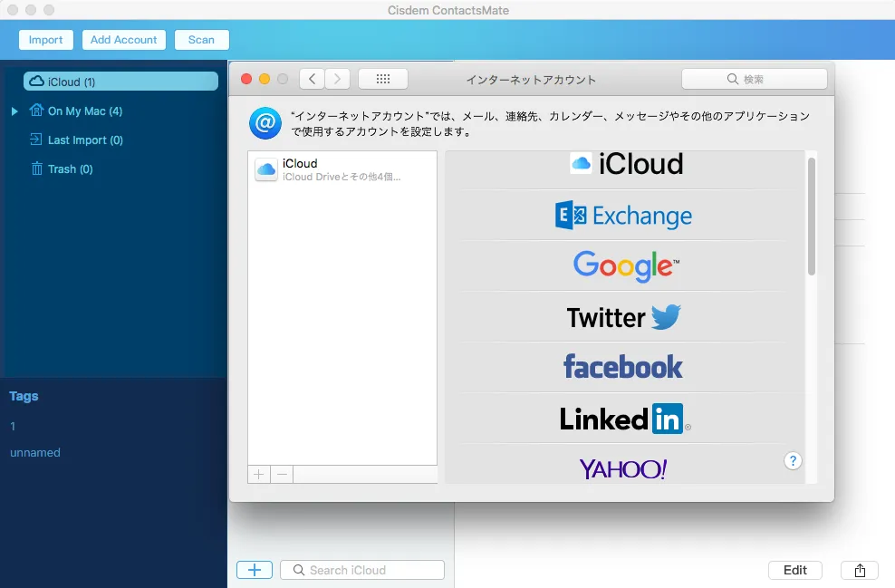Click the forward arrow in preferences window
The height and width of the screenshot is (588, 895).
(x=337, y=79)
